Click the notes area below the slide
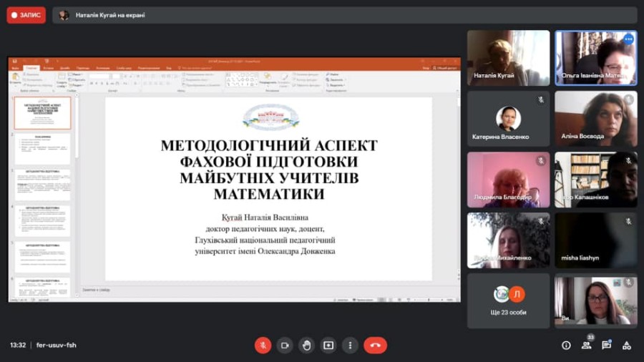Screen dimensions: 644x362 click(268, 290)
